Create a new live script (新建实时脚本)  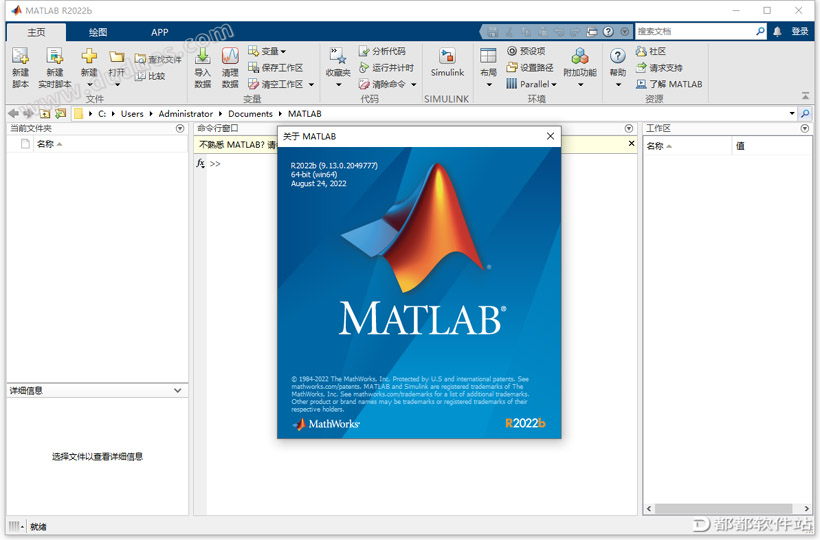tap(54, 67)
